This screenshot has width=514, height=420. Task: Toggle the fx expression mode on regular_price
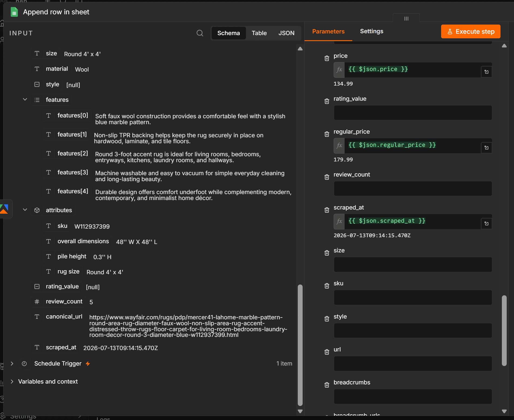[339, 145]
